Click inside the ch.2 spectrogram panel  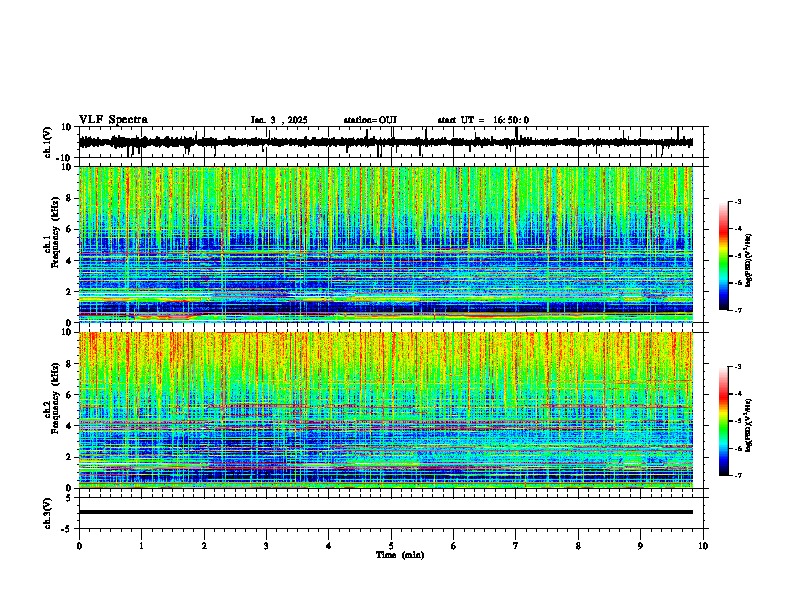[x=386, y=410]
